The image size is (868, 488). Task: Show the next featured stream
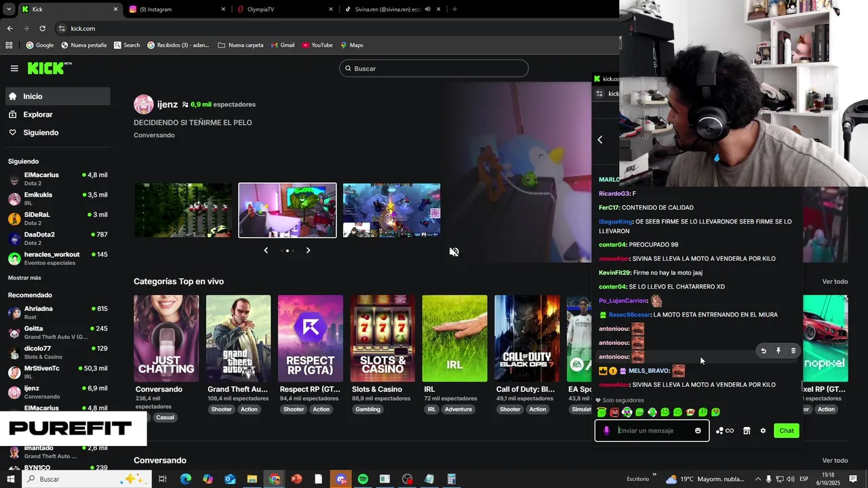click(x=308, y=250)
